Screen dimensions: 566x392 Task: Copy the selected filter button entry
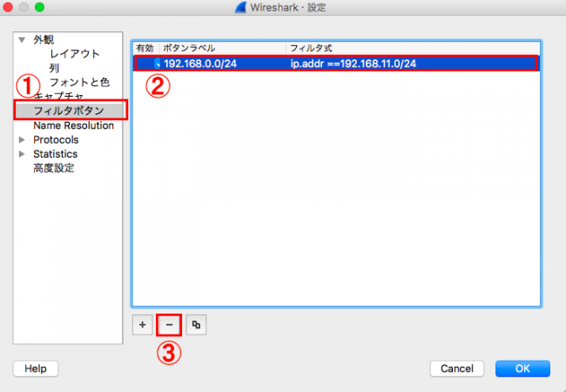pyautogui.click(x=196, y=325)
